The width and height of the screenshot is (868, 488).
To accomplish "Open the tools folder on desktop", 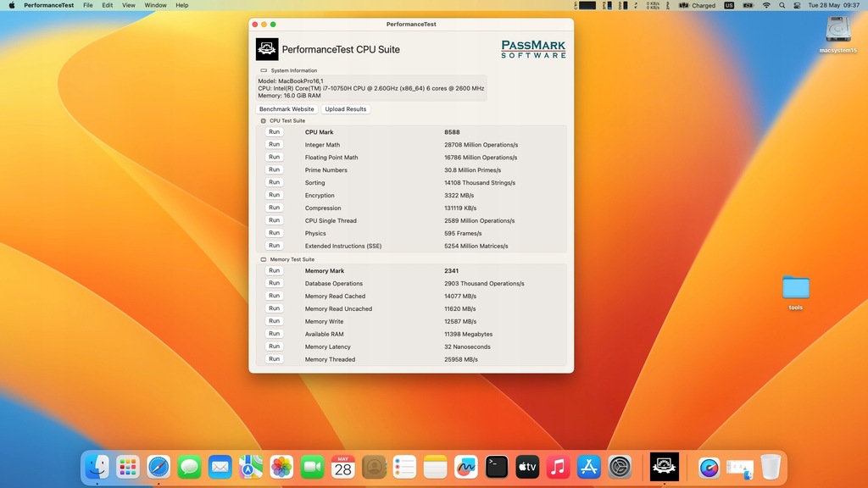I will tap(796, 288).
